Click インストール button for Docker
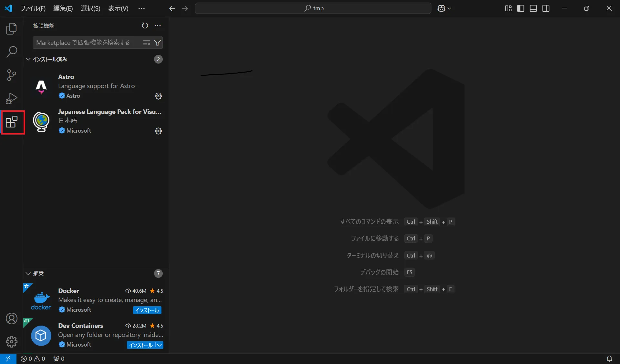The image size is (620, 364). pyautogui.click(x=147, y=310)
